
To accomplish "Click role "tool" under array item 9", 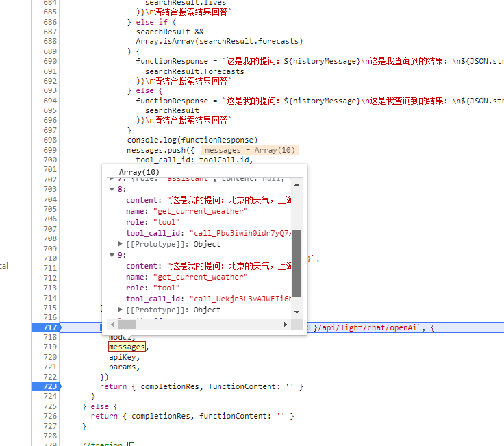I will coord(166,288).
